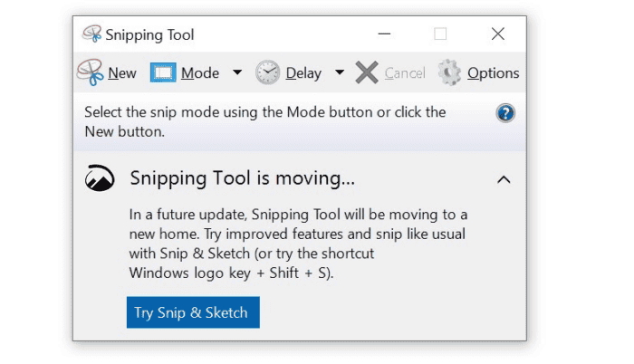
Task: Collapse the Snipping Tool is moving notice
Action: [504, 179]
